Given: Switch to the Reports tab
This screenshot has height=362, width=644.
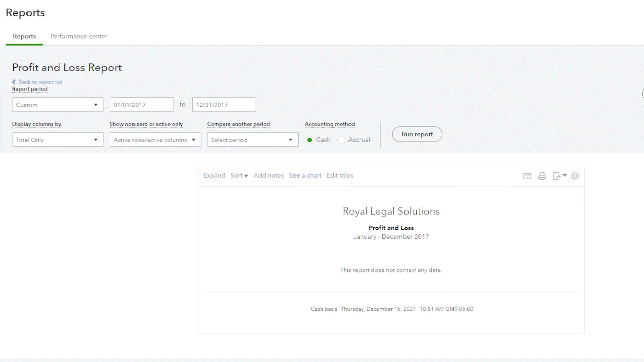Looking at the screenshot, I should pos(24,36).
